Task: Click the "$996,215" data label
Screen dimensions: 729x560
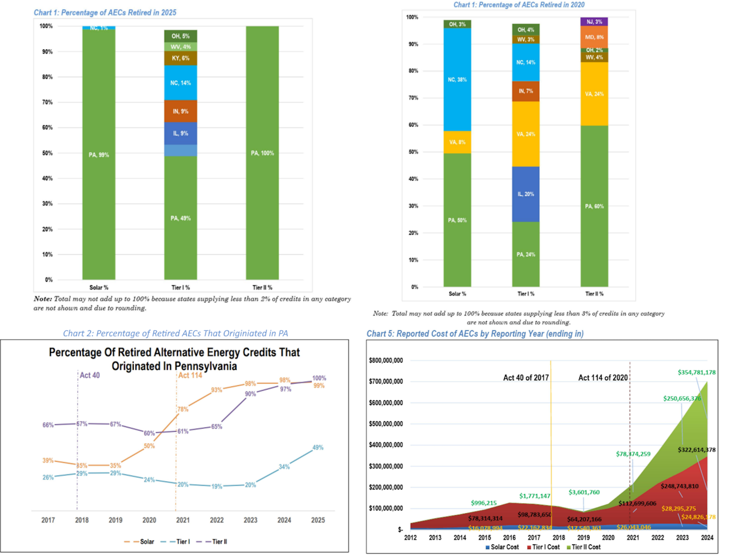Action: [484, 503]
